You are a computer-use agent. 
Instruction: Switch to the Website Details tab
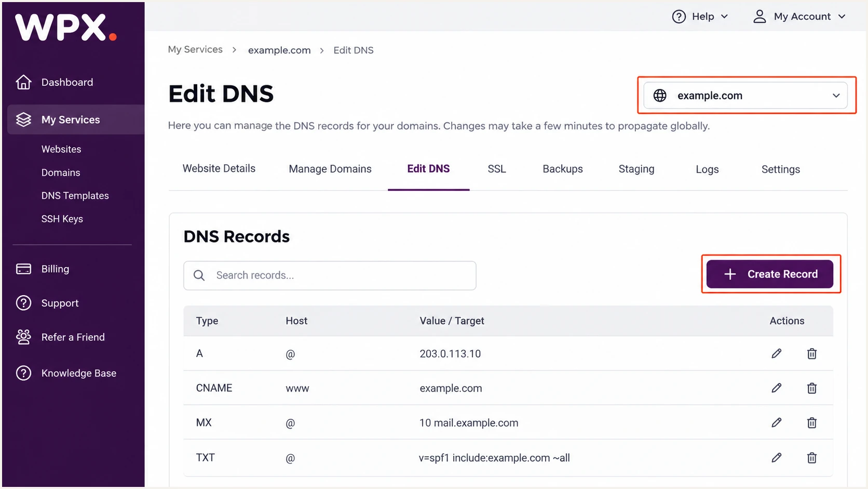(219, 168)
